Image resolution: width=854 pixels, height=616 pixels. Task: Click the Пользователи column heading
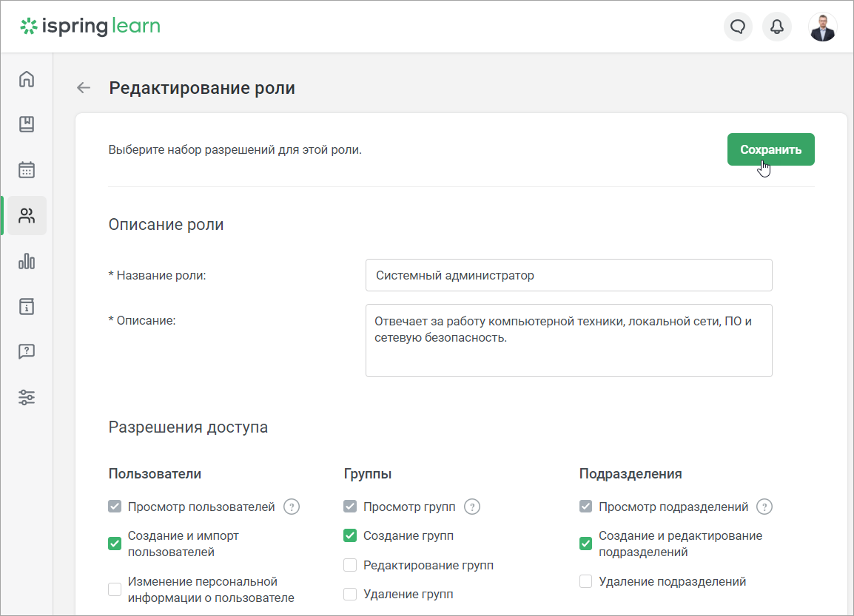(155, 474)
